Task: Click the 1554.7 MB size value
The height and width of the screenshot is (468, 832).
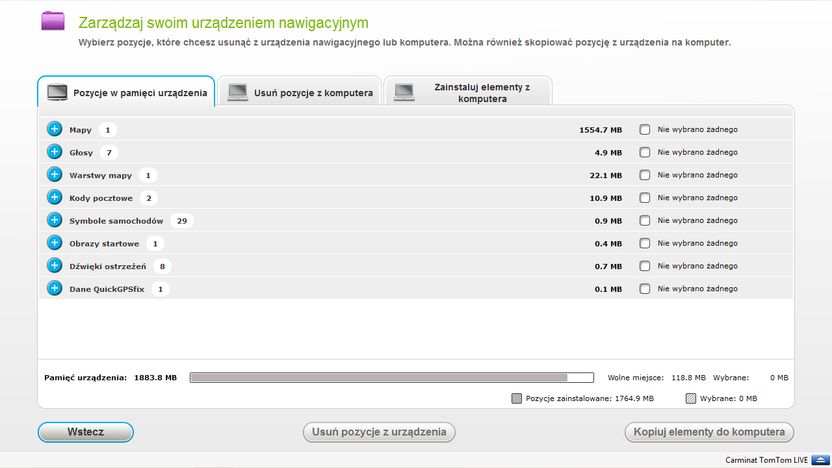Action: [x=600, y=129]
